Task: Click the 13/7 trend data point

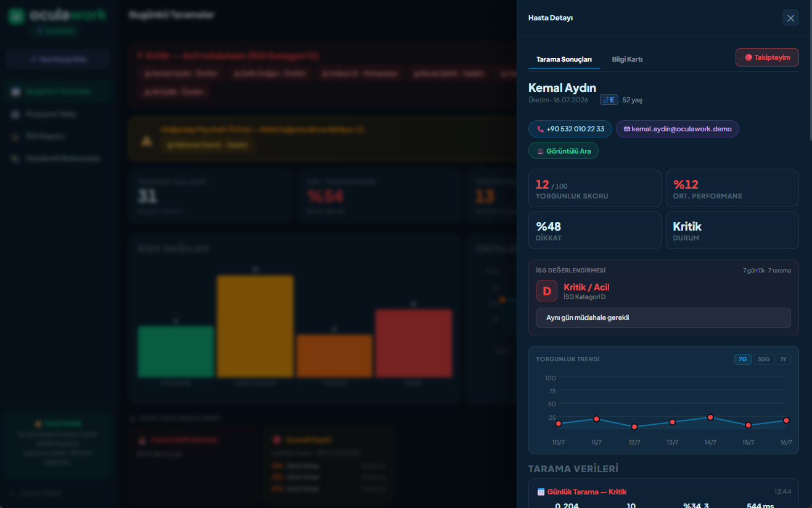Action: coord(673,422)
